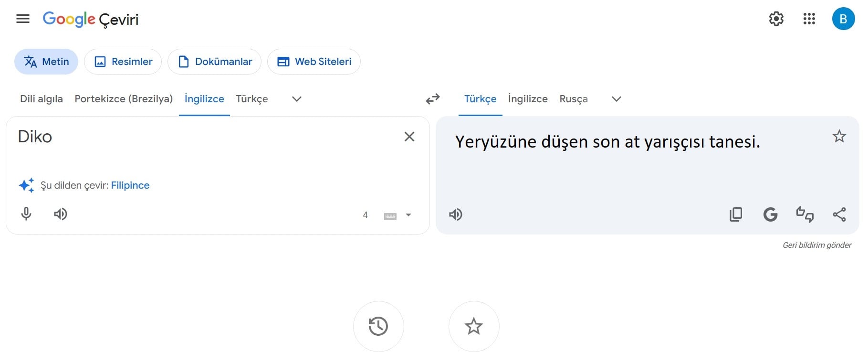Open the input tools keyboard dropdown
The width and height of the screenshot is (868, 352).
pyautogui.click(x=408, y=215)
